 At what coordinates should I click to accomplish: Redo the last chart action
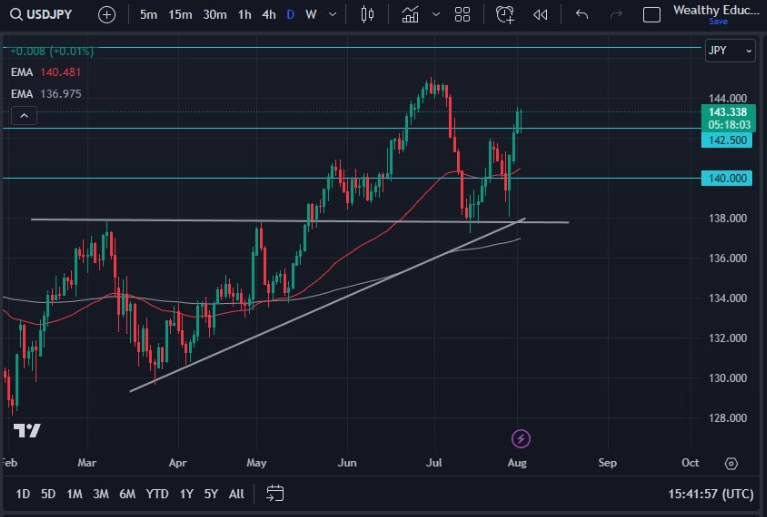click(x=616, y=15)
